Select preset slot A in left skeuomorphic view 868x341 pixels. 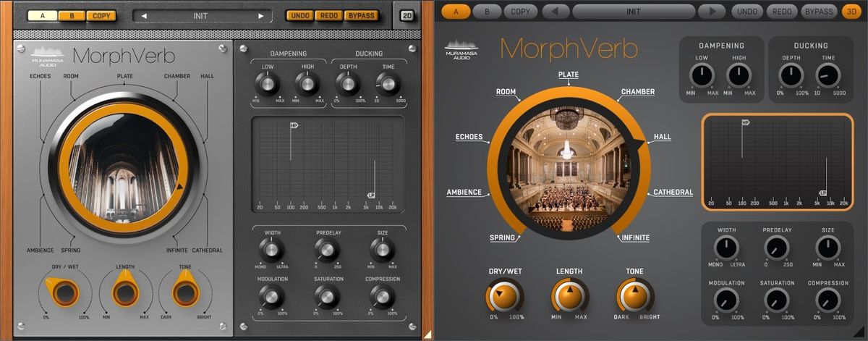tap(42, 15)
